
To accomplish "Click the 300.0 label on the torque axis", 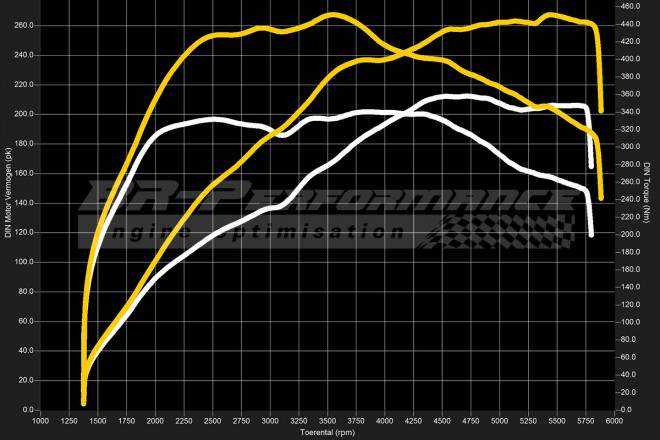I will coord(632,147).
